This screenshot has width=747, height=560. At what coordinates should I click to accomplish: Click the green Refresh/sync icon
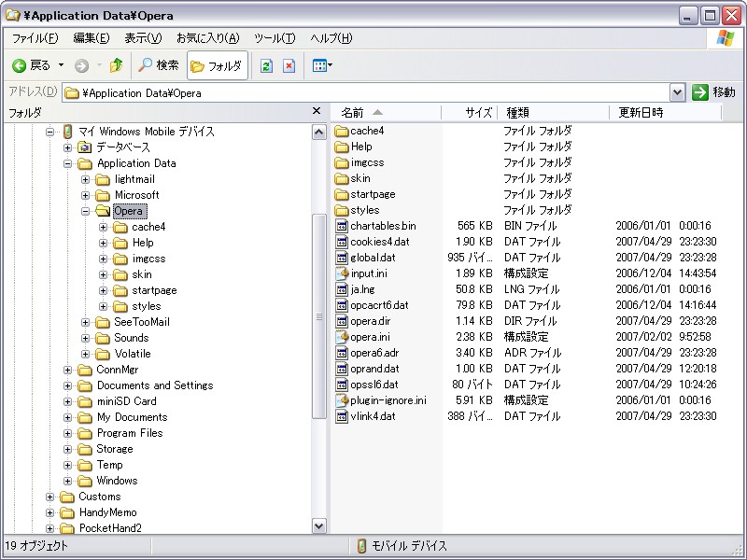266,65
